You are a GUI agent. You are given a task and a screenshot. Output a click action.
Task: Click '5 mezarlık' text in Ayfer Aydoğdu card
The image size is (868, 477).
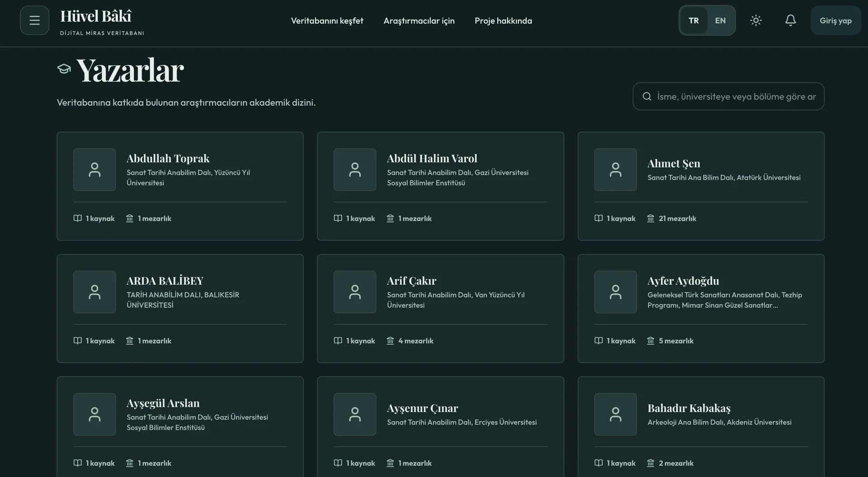[676, 341]
